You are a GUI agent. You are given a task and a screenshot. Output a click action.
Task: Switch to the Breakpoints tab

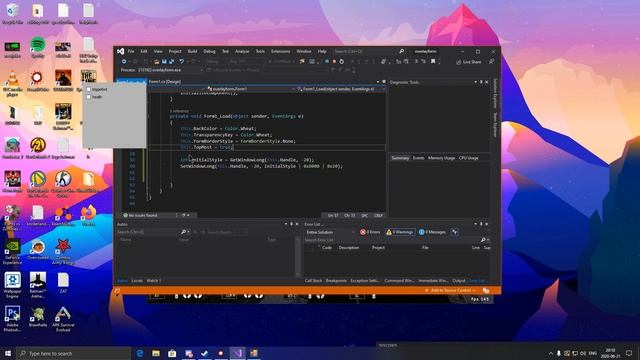point(336,281)
